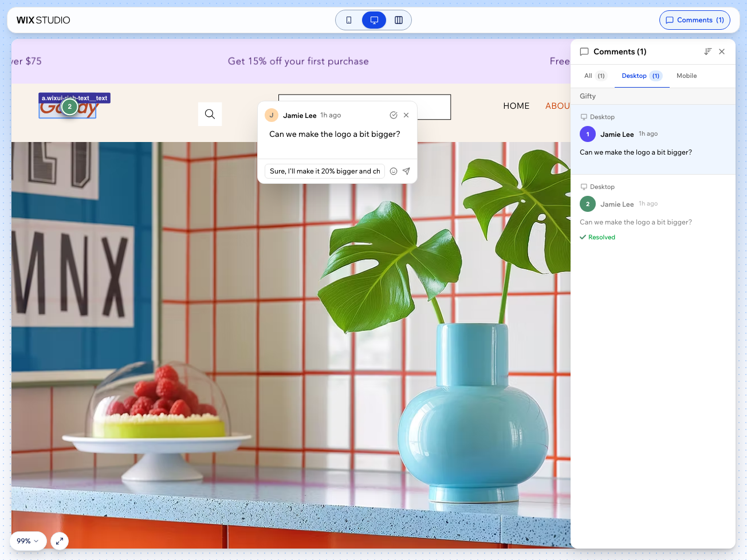This screenshot has height=560, width=747.
Task: Select the tablet breakpoint view icon
Action: tap(399, 20)
